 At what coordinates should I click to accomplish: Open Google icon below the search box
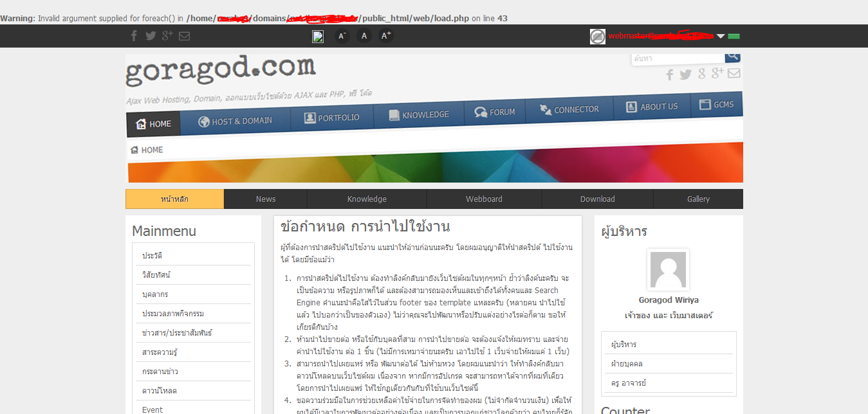(702, 74)
